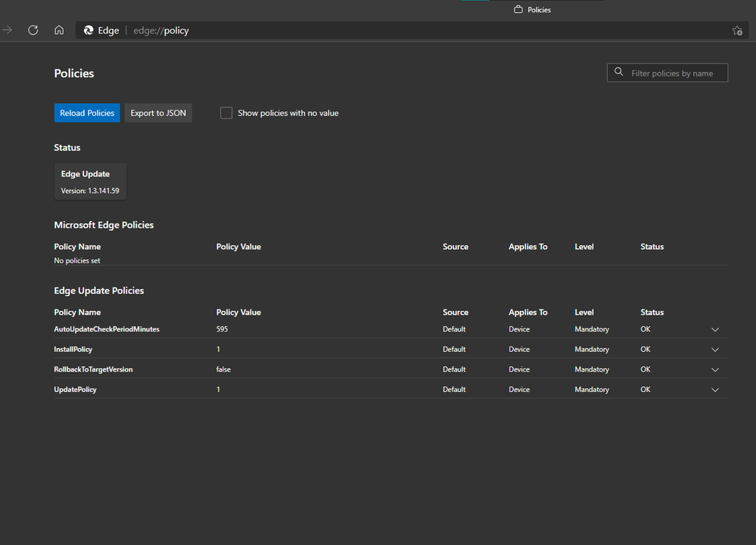Viewport: 756px width, 545px height.
Task: Enable Show policies with no value checkbox
Action: point(226,113)
